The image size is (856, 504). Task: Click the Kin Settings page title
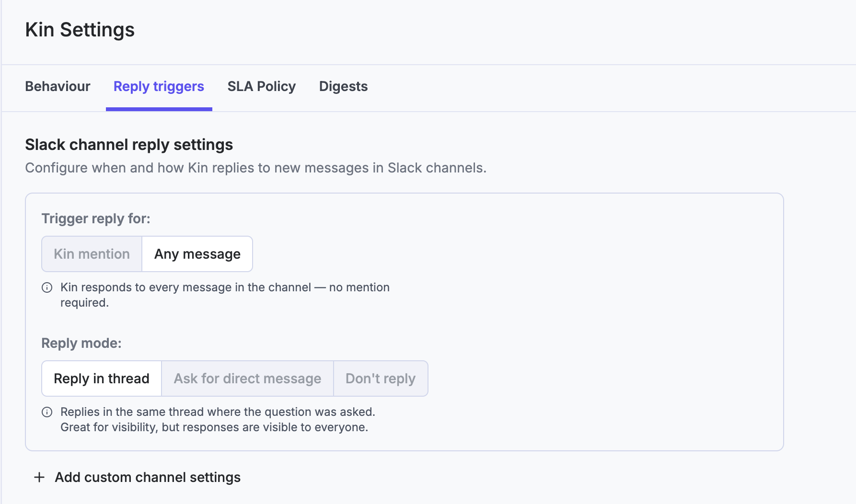point(80,30)
